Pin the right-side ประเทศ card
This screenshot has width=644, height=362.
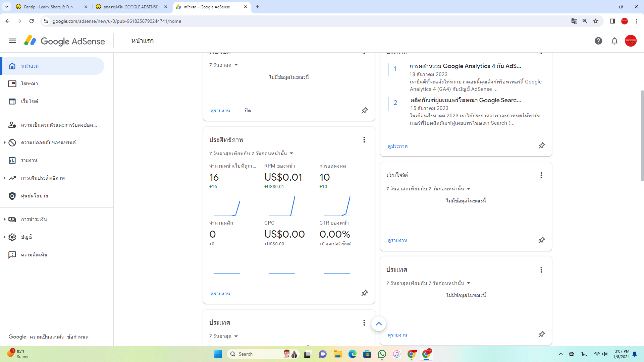coord(542,335)
